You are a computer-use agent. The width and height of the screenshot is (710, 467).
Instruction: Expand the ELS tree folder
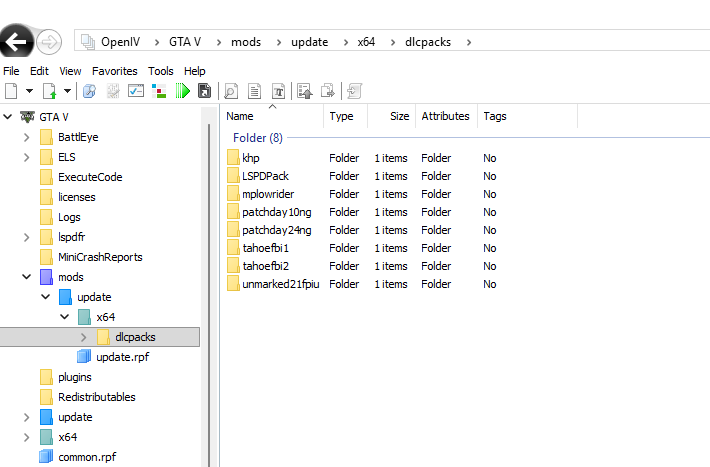point(27,157)
